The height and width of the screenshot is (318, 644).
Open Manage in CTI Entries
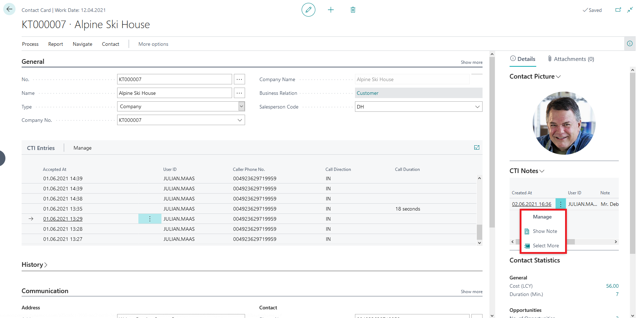tap(83, 148)
